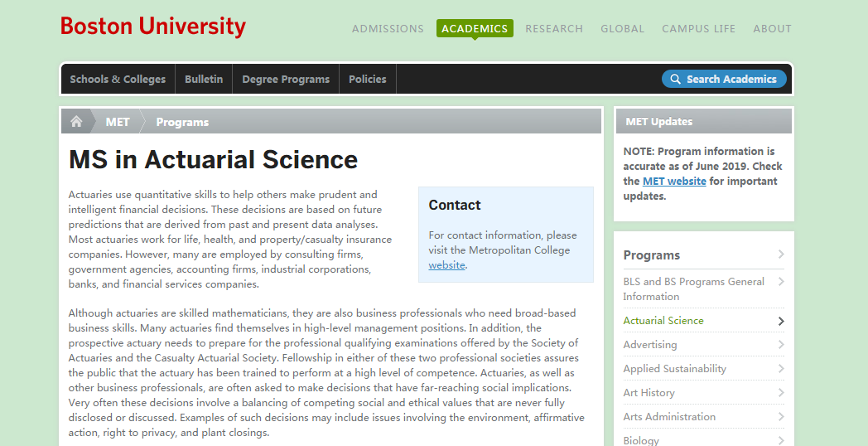Click the arrow next to Actuarial Science

click(x=781, y=321)
